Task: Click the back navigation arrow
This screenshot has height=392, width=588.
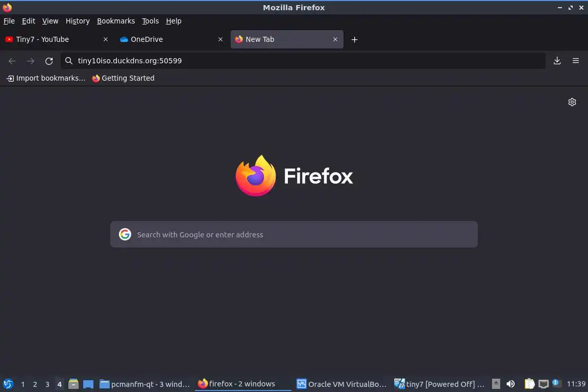Action: (12, 61)
